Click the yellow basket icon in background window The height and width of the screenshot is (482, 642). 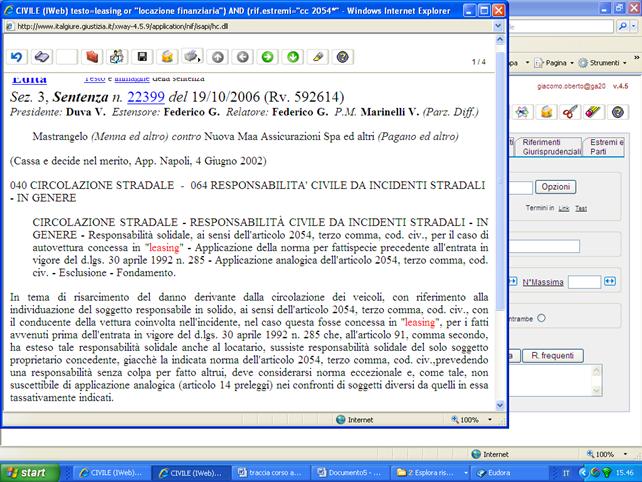click(547, 112)
